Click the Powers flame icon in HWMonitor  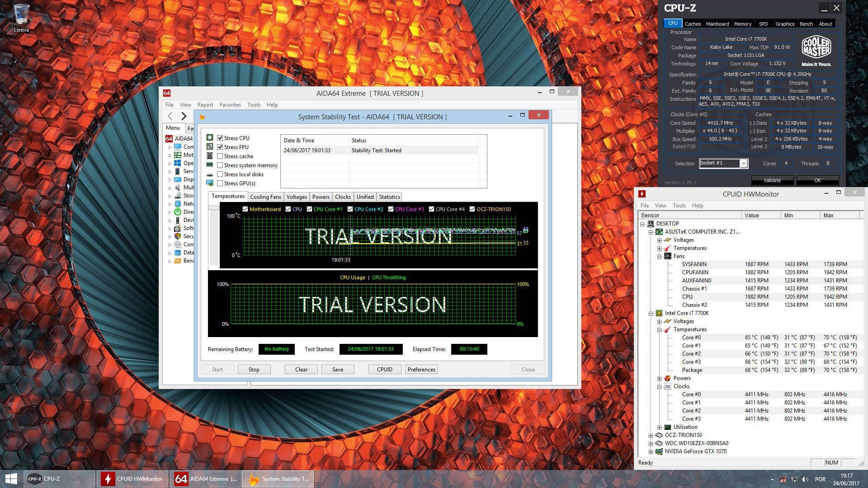tap(668, 378)
